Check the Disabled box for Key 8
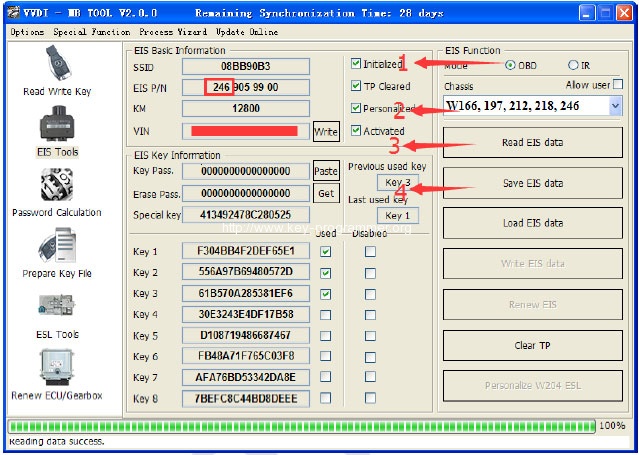 pos(370,398)
